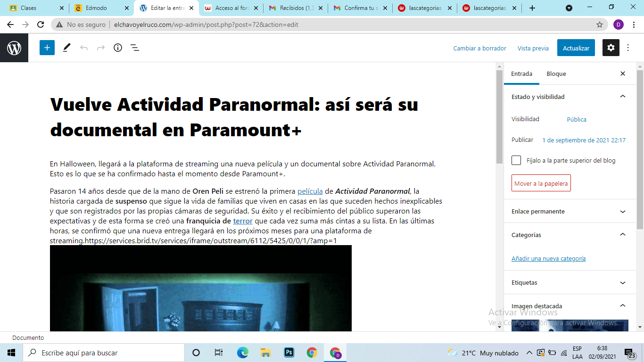Click the Not secure warning icon in address bar
Image resolution: width=644 pixels, height=362 pixels.
(x=60, y=25)
